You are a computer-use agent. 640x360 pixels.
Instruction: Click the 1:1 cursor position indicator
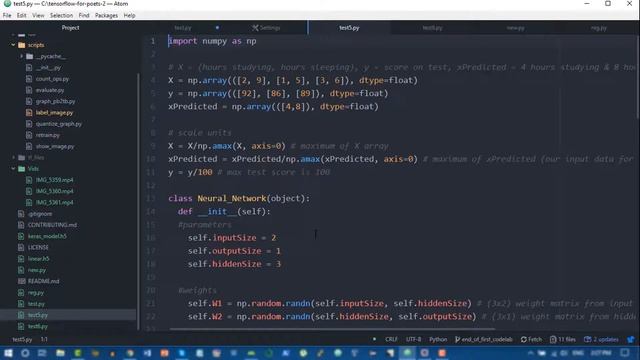(44, 339)
